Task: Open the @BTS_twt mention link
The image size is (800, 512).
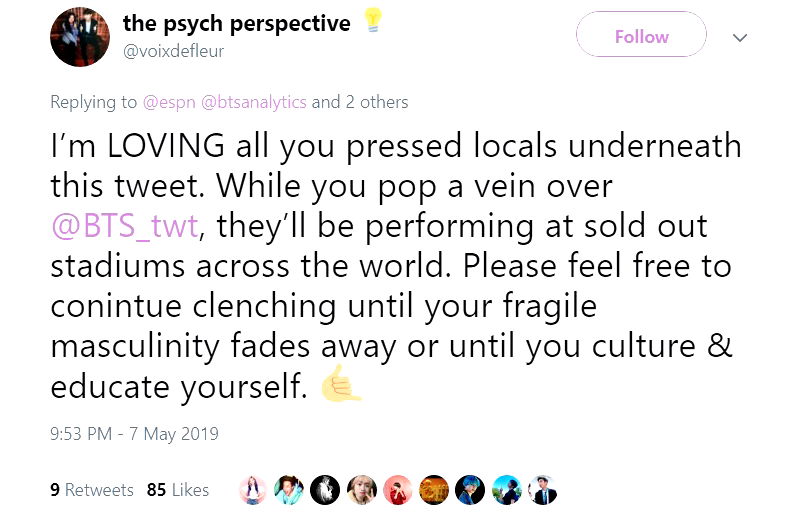Action: pyautogui.click(x=126, y=226)
